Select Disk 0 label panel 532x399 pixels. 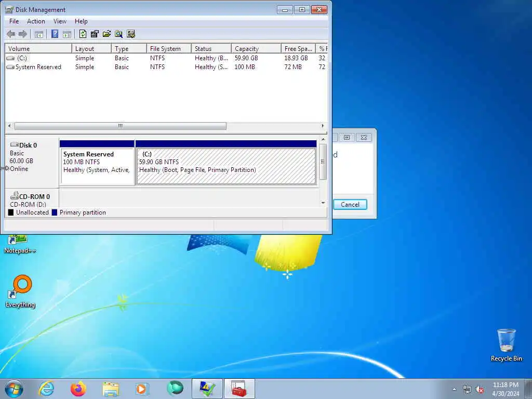tap(32, 163)
